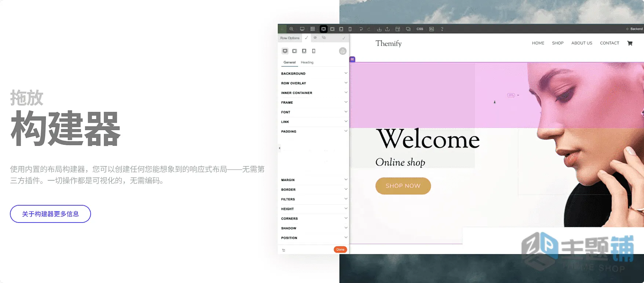Expand the ROW OVERLAY section
This screenshot has height=283, width=644.
[314, 83]
